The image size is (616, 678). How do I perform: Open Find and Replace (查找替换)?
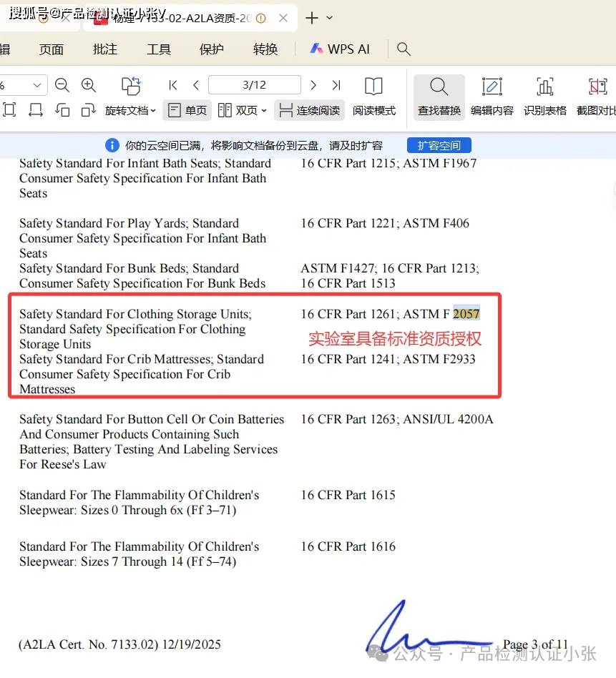pos(439,97)
